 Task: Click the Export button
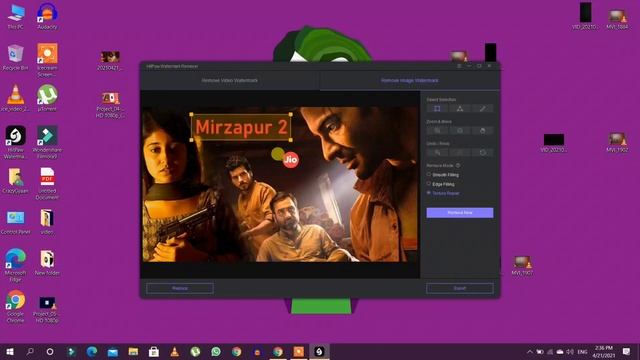click(x=460, y=288)
